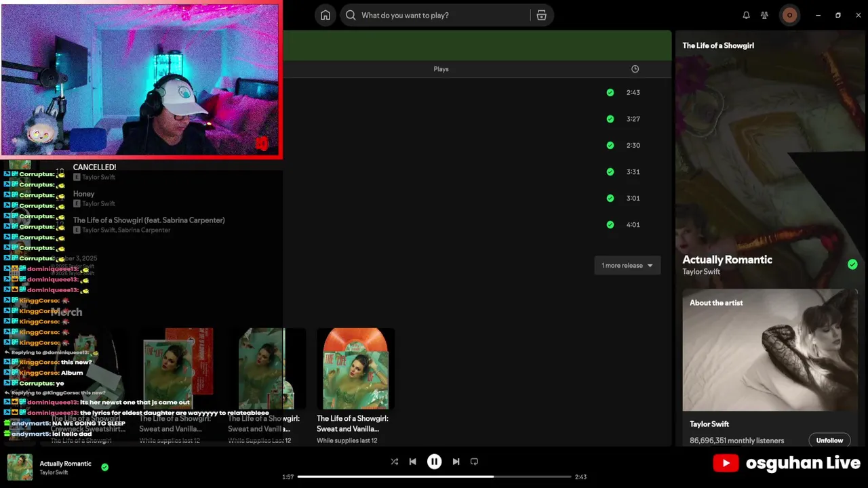Open album cover thumbnail in player bar
The height and width of the screenshot is (488, 868).
20,468
